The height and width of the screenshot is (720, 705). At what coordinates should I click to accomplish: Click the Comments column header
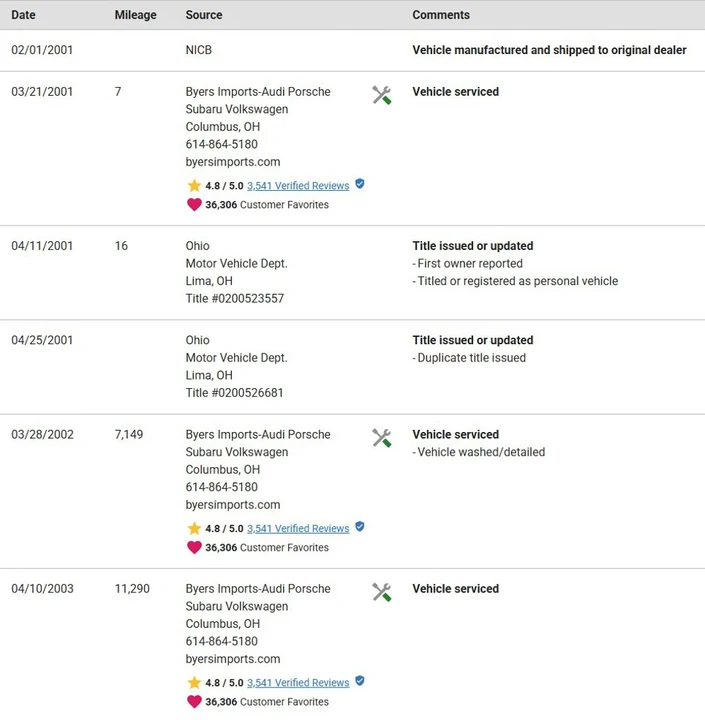(x=441, y=15)
